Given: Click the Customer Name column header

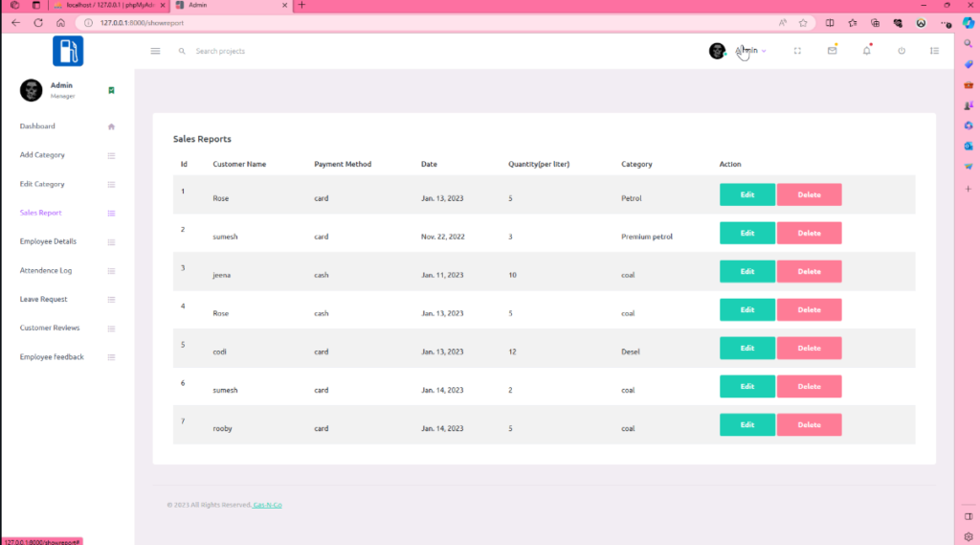Looking at the screenshot, I should coord(239,164).
